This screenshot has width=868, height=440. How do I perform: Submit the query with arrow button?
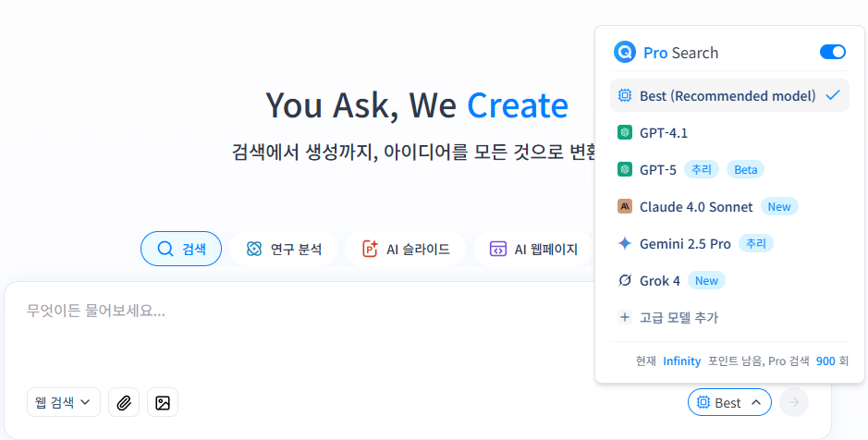(x=794, y=402)
